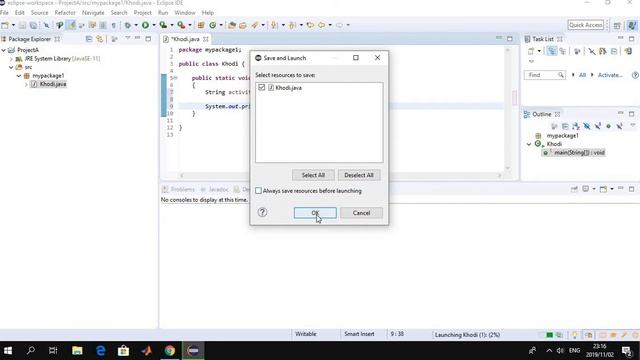Click the Quick Access field
640x360 pixels.
tap(586, 25)
